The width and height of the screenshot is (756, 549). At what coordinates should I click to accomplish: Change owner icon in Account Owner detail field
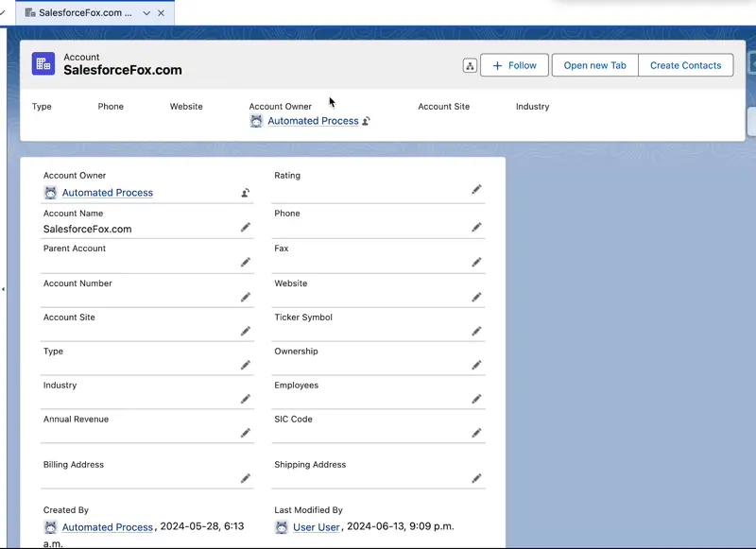(x=246, y=193)
